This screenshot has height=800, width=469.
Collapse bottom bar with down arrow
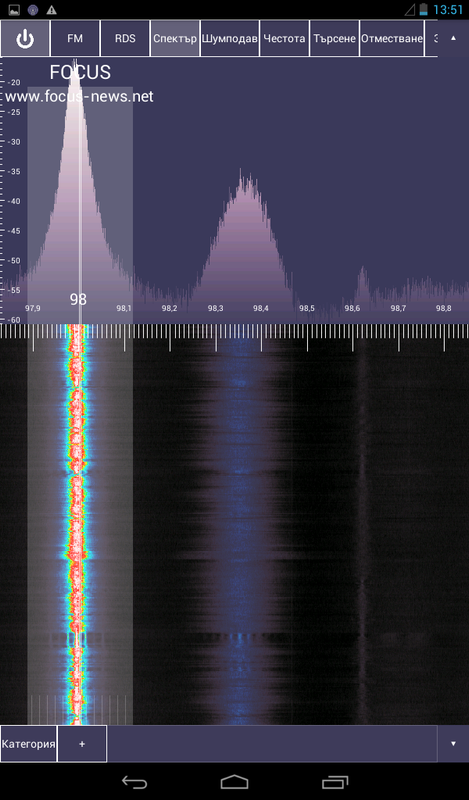pyautogui.click(x=453, y=744)
